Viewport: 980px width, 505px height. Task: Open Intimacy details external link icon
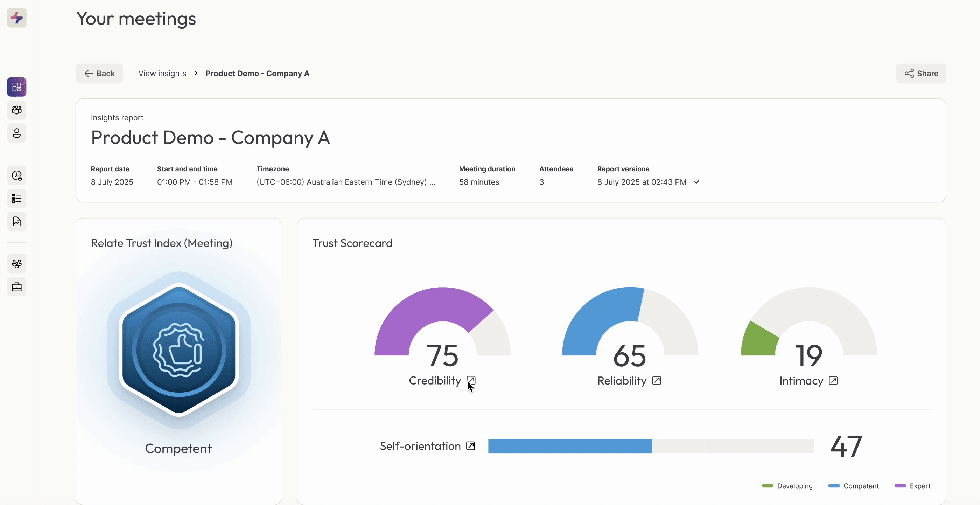[833, 381]
